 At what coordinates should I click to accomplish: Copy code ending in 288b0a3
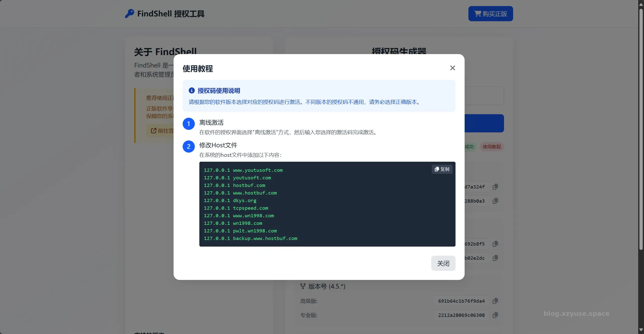click(495, 201)
